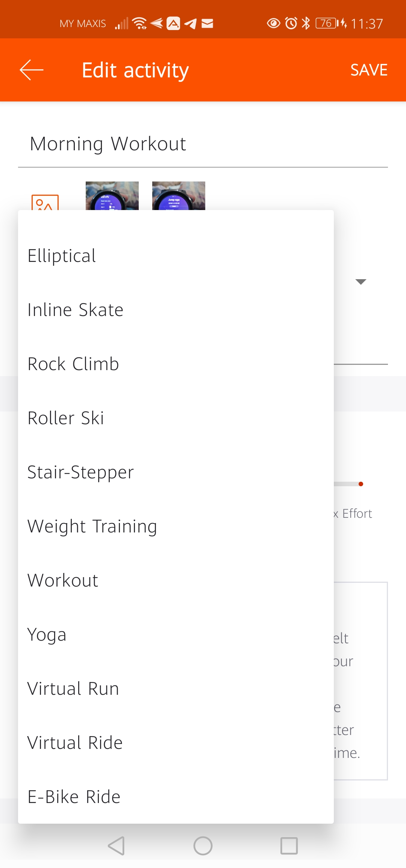Collapse the activity type dropdown arrow

(x=361, y=282)
